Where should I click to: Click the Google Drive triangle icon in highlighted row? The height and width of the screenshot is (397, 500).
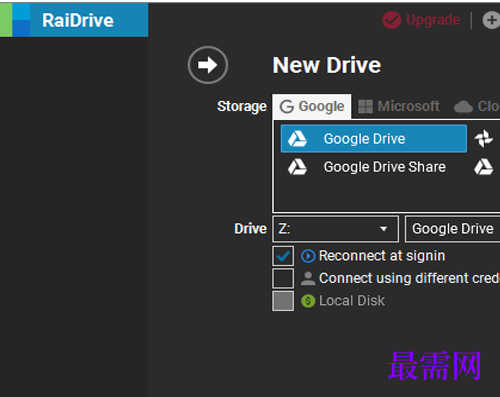297,139
